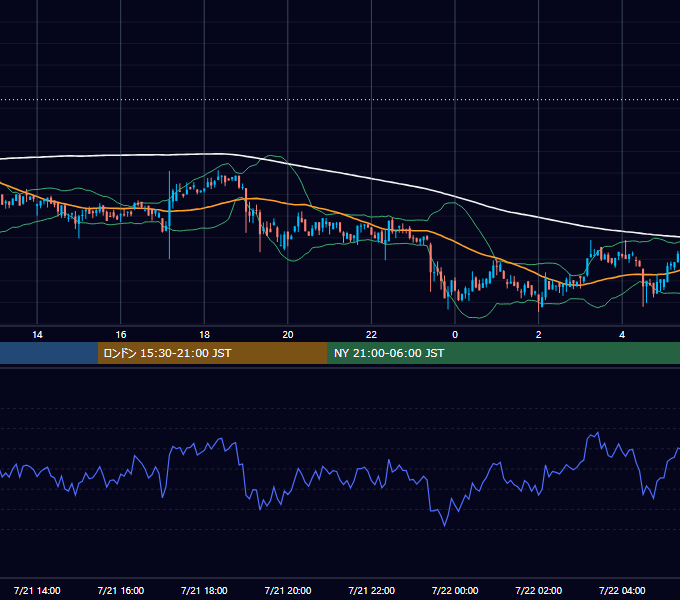Click the 7/22 04:00 date label
Image resolution: width=680 pixels, height=600 pixels.
(x=622, y=590)
